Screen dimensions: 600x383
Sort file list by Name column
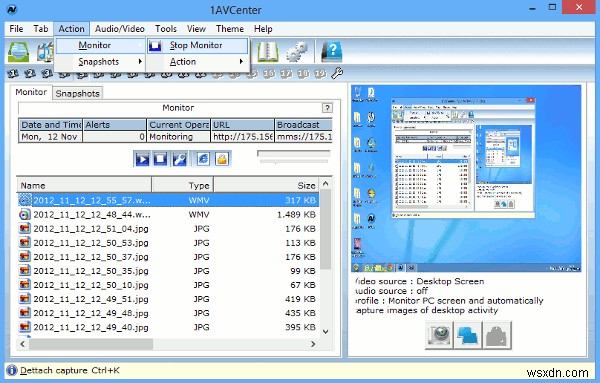[84, 185]
